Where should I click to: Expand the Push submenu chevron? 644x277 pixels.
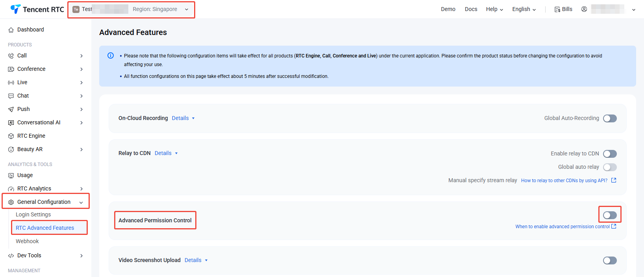pos(81,109)
